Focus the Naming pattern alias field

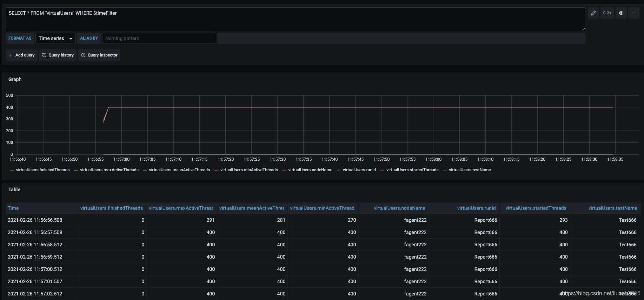(159, 38)
